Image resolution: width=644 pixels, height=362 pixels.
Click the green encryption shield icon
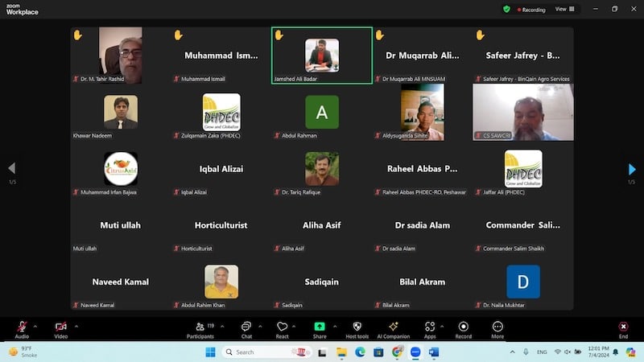click(x=506, y=9)
